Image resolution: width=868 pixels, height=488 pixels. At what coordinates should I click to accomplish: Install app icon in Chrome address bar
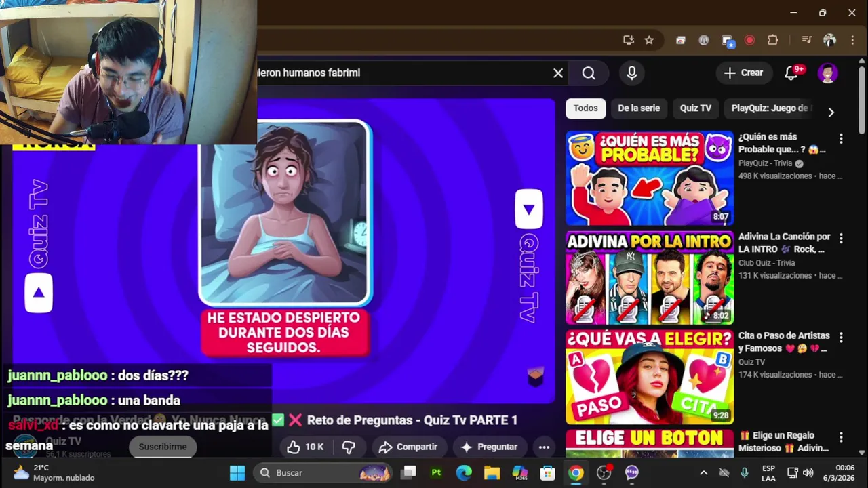pyautogui.click(x=629, y=40)
